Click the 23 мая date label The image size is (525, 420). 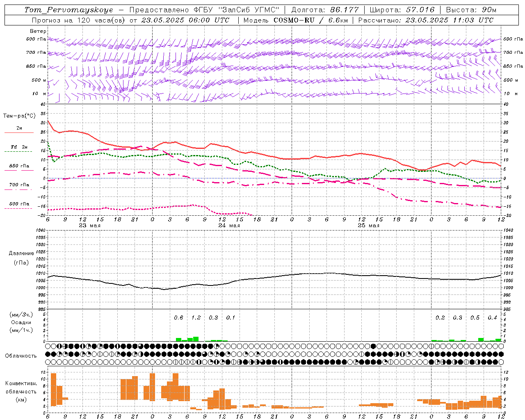coord(89,226)
